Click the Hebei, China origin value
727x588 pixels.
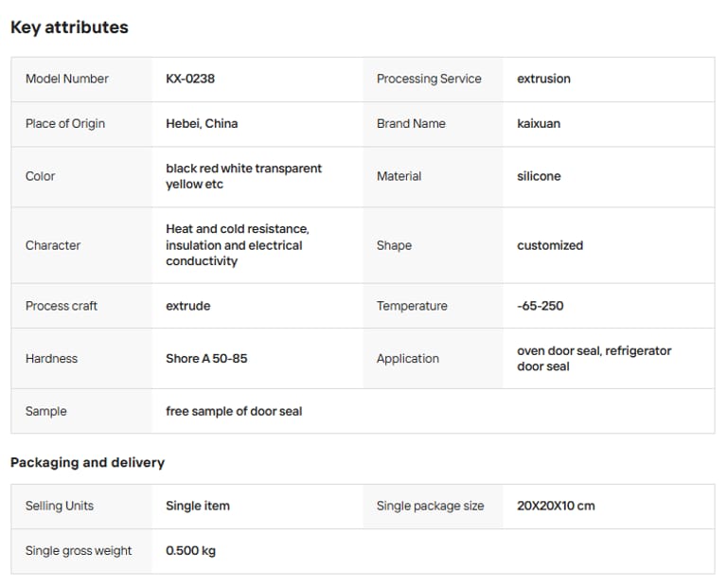[202, 123]
